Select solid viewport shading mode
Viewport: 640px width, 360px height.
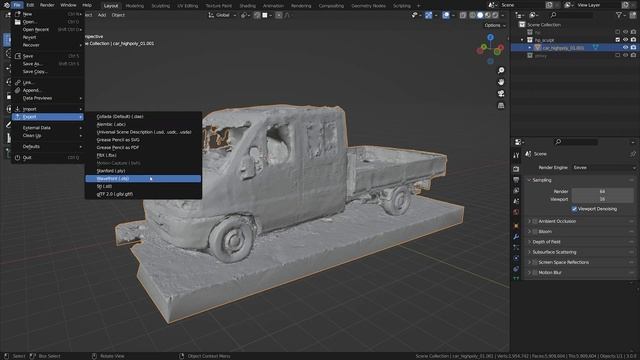point(480,15)
